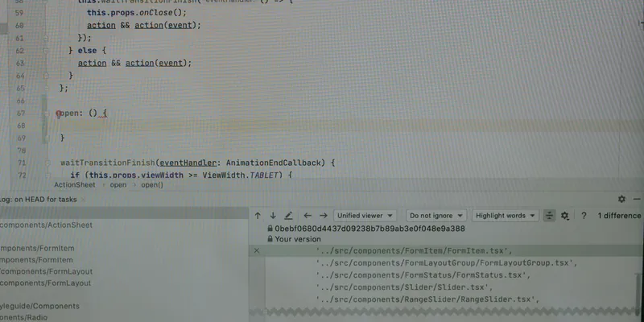Collapse the diff fragment with X marker

(x=257, y=250)
